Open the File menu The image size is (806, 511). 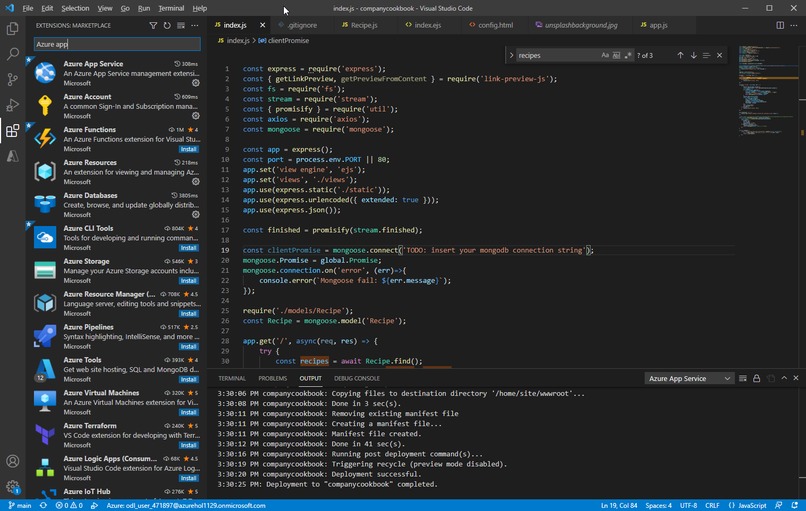click(x=28, y=8)
